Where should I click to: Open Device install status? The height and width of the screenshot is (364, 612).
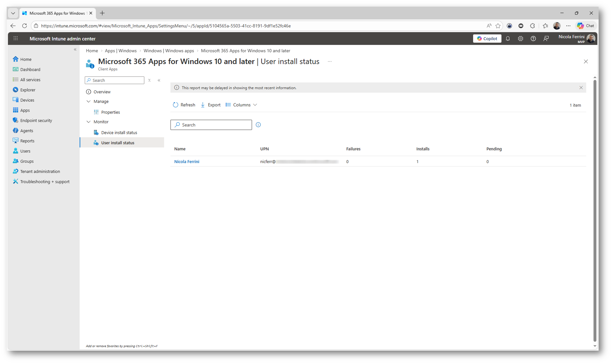119,133
